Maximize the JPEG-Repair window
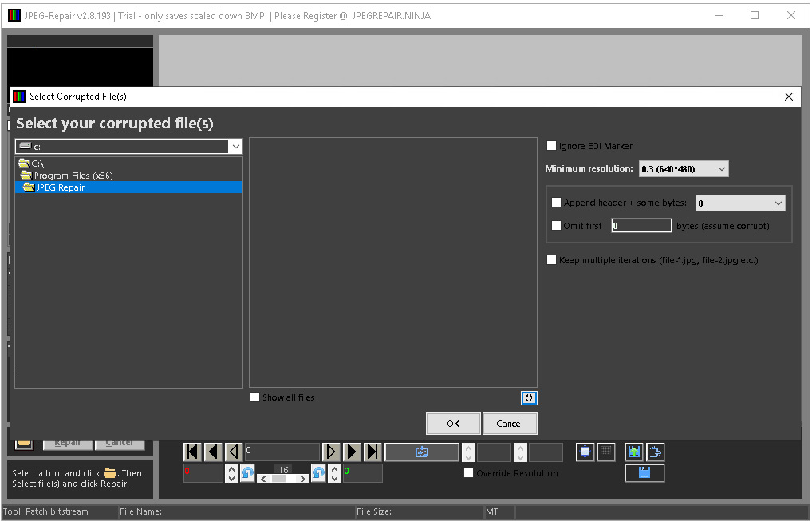This screenshot has width=812, height=521. 755,15
